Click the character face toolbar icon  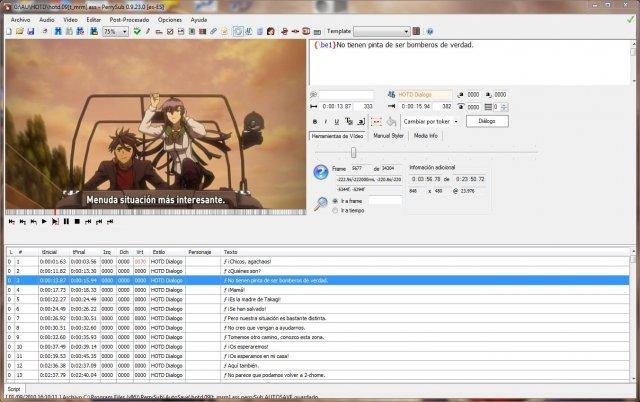[270, 31]
